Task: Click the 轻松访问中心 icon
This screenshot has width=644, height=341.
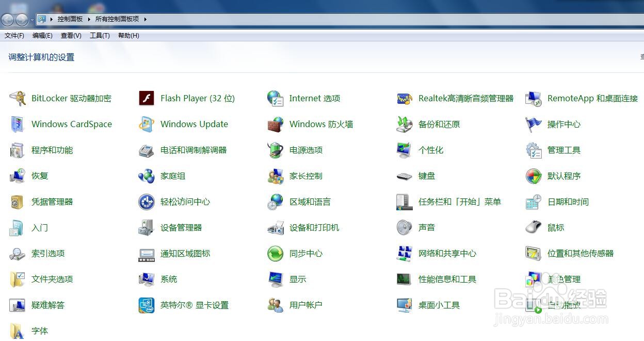Action: point(147,202)
